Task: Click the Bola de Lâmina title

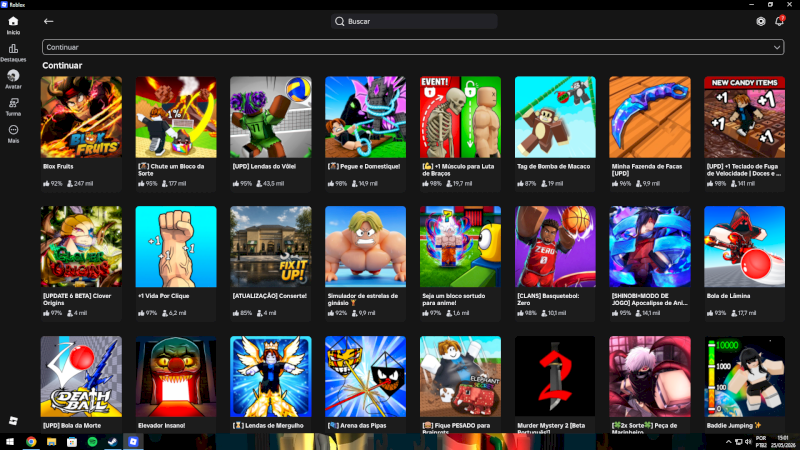Action: pos(727,296)
